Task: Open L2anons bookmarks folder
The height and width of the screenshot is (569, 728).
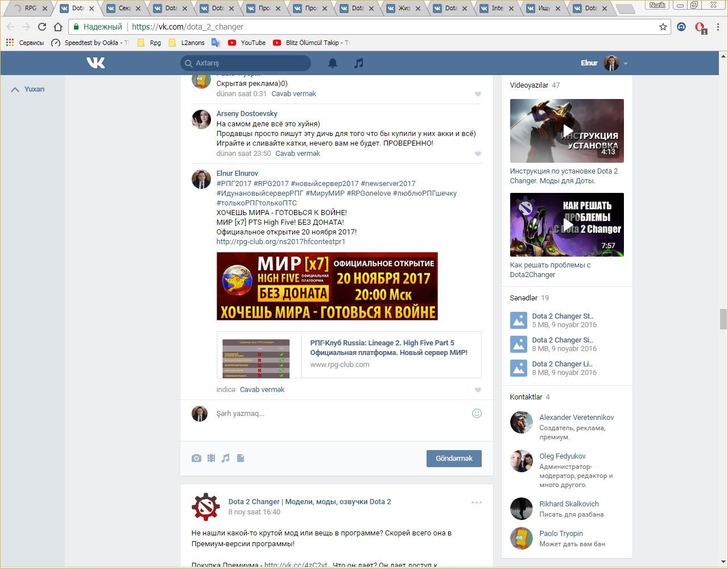Action: [187, 43]
